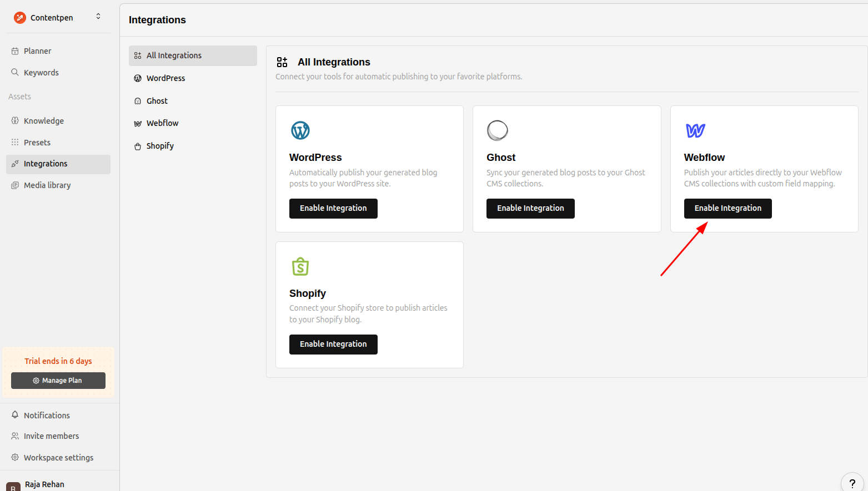Screen dimensions: 868x491
Task: Click the WordPress logo icon in card
Action: click(300, 130)
